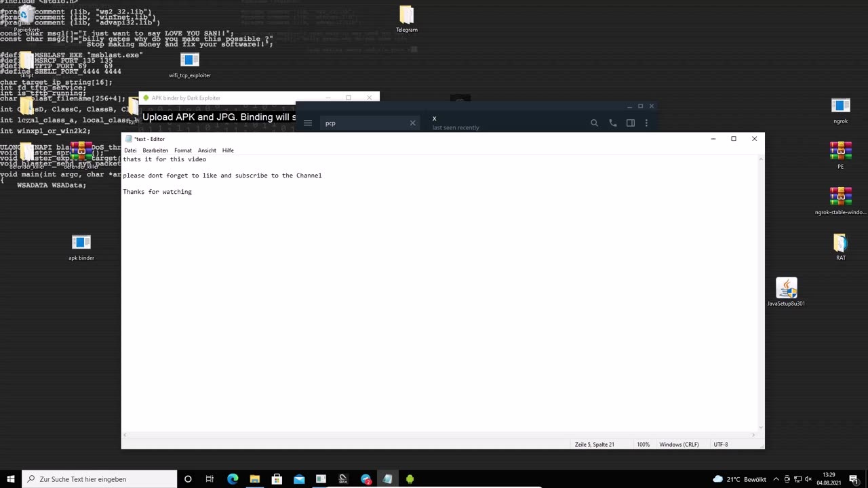Click the Editor title bar notepad icon
Image resolution: width=868 pixels, height=488 pixels.
click(128, 139)
